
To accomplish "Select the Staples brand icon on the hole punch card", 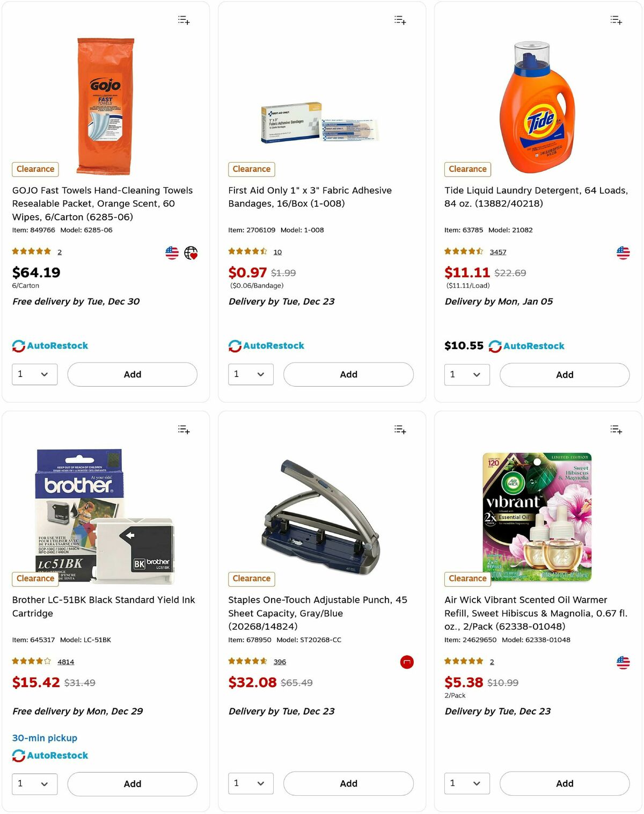I will (407, 662).
